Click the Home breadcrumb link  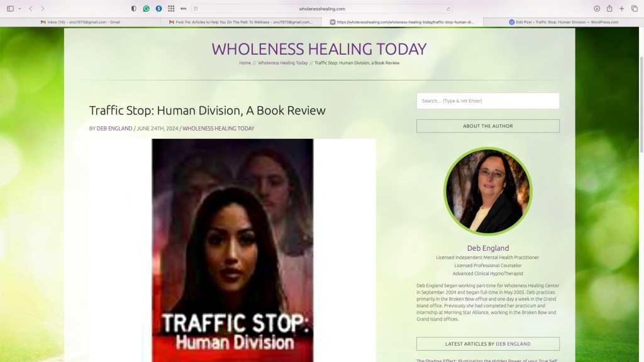(x=245, y=63)
